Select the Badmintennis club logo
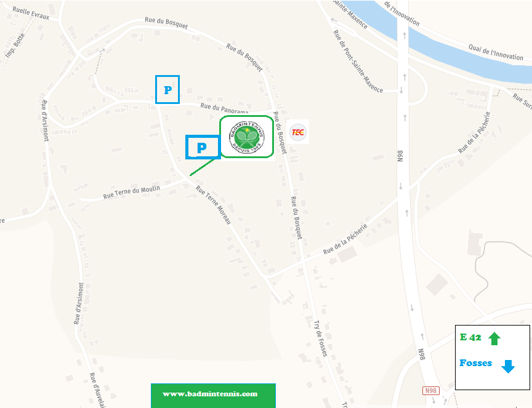Screen dimensions: 532x408 [x=247, y=137]
